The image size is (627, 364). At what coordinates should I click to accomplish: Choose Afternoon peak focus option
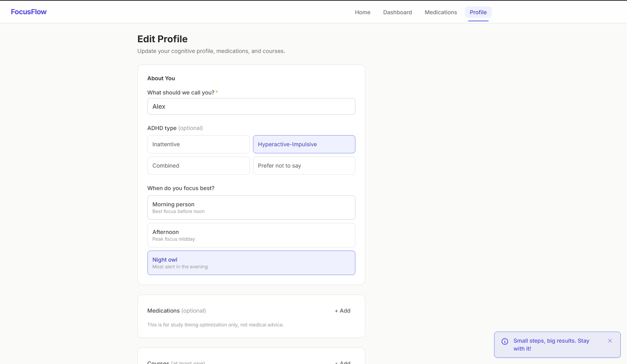(x=251, y=235)
